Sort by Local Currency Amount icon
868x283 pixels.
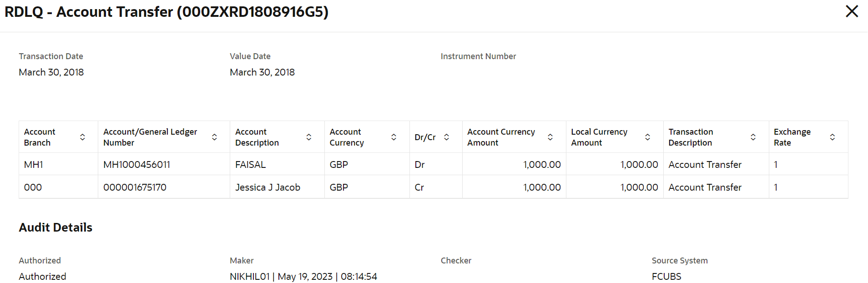[647, 137]
